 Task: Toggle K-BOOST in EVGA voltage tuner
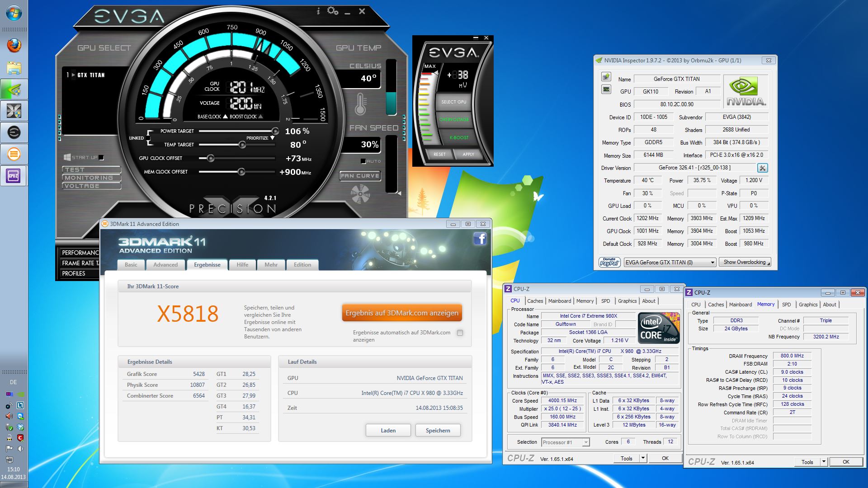tap(458, 137)
